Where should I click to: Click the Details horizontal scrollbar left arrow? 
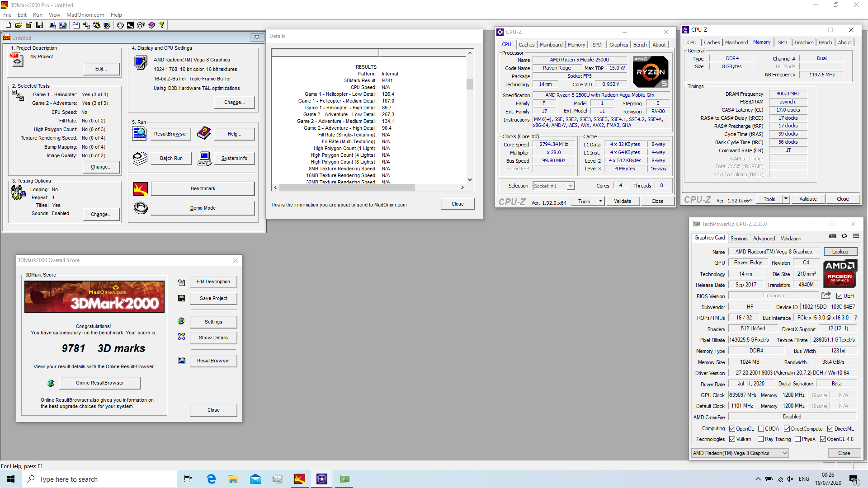click(275, 187)
